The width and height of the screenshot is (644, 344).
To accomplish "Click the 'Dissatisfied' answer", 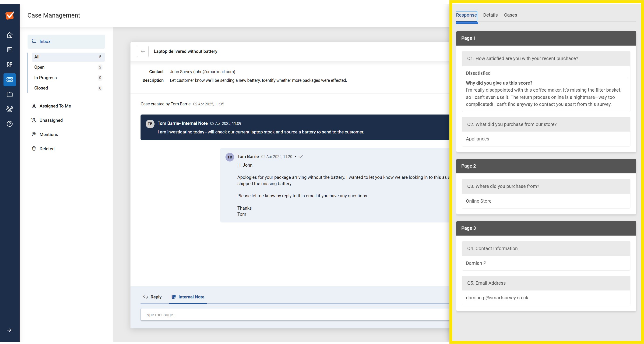I will point(478,73).
